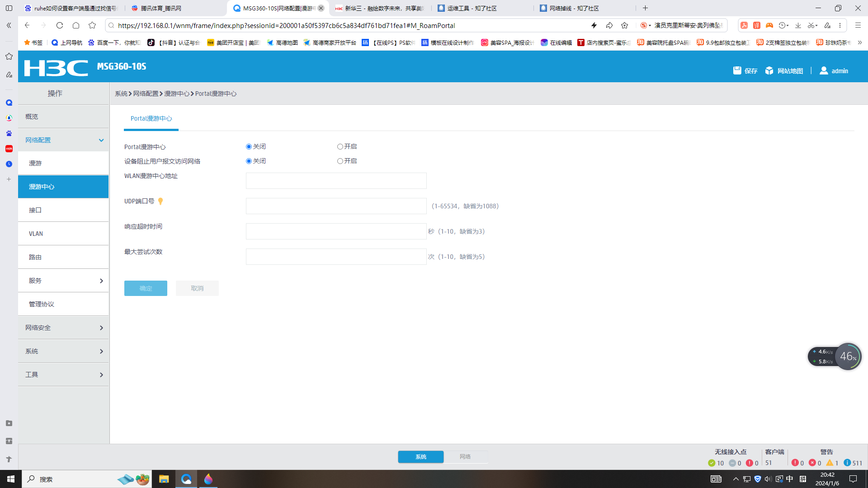Viewport: 868px width, 488px height.
Task: Enable Portal漫游中心 with 开启 radio
Action: pyautogui.click(x=340, y=147)
